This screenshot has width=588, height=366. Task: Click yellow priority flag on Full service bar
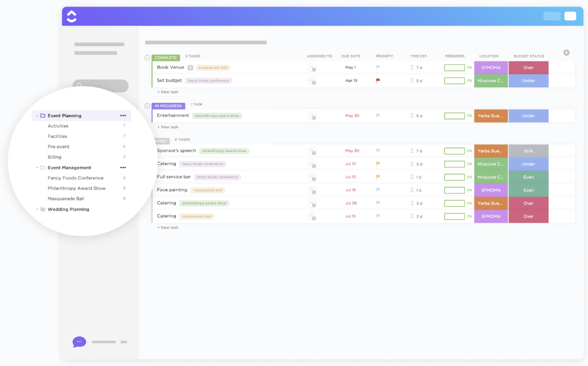378,177
